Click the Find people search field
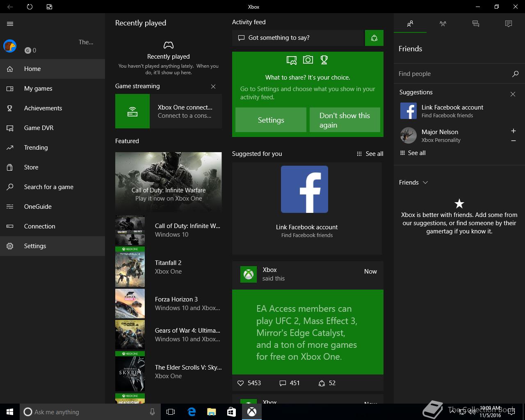This screenshot has height=420, width=525. tap(452, 74)
